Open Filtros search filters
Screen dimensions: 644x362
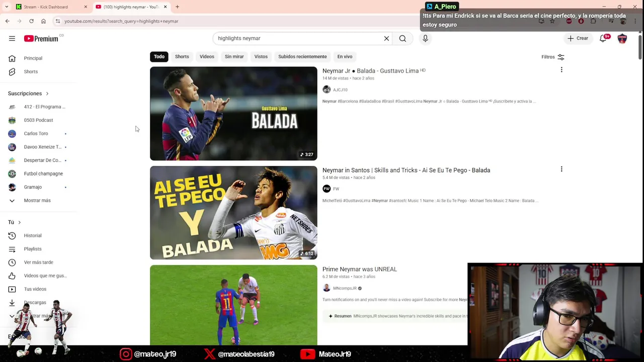552,57
